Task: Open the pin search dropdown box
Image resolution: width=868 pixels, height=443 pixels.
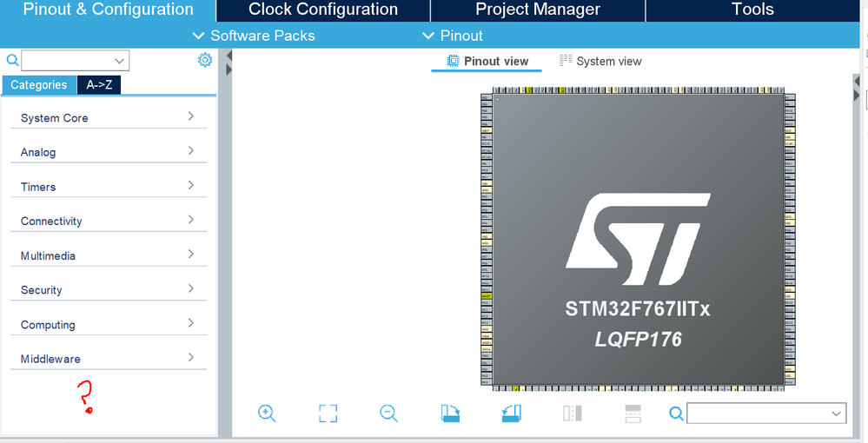Action: [x=766, y=413]
